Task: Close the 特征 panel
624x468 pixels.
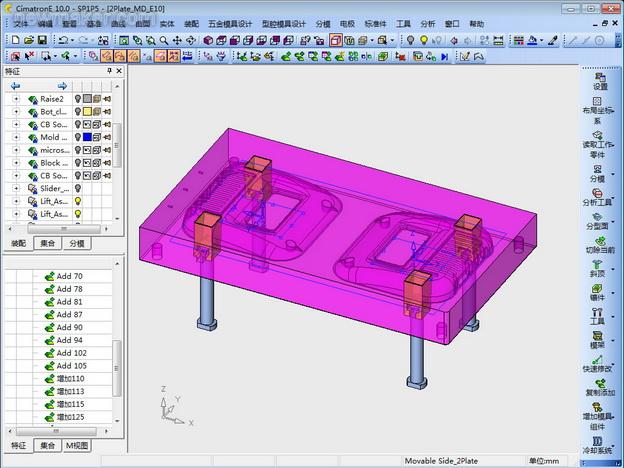Action: tap(119, 71)
